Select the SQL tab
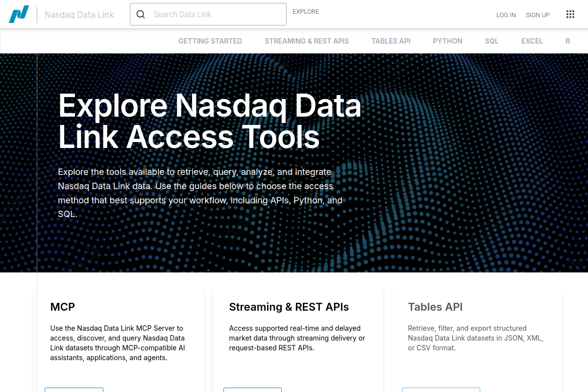The height and width of the screenshot is (392, 588). tap(491, 41)
